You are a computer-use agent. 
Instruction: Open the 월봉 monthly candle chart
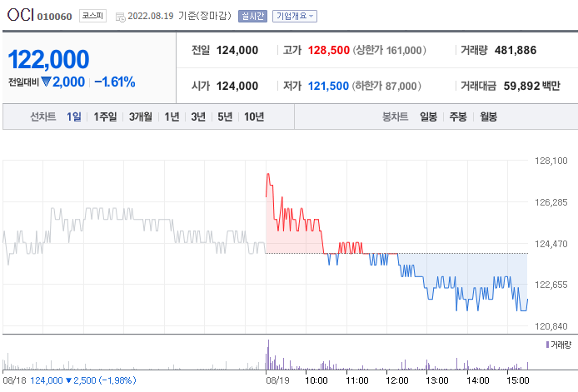pyautogui.click(x=488, y=117)
